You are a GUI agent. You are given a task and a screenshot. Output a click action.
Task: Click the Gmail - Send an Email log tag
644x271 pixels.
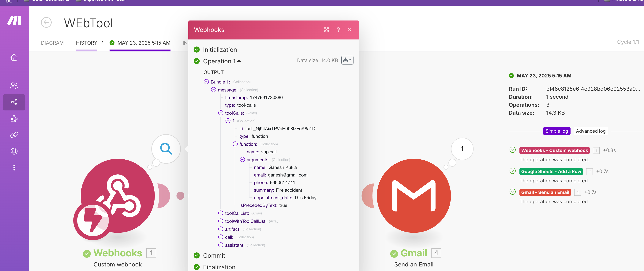coord(545,192)
